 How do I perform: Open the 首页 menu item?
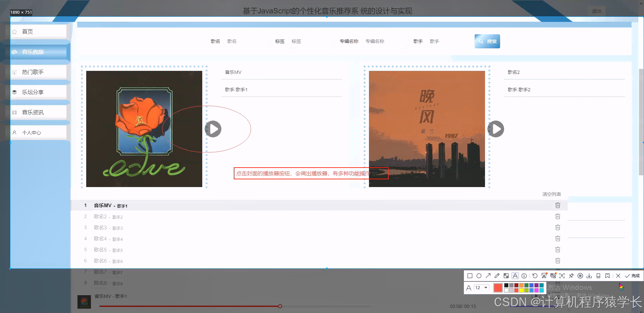(28, 31)
